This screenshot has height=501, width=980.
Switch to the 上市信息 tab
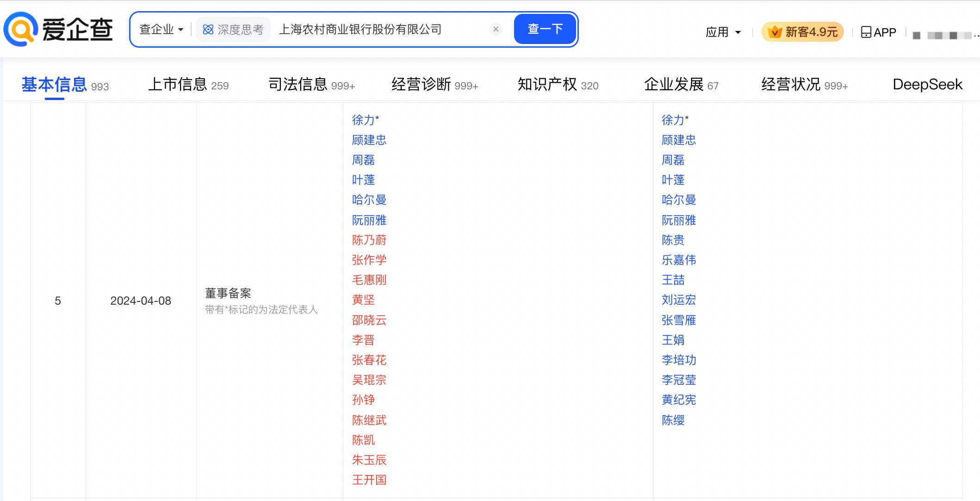click(x=180, y=84)
